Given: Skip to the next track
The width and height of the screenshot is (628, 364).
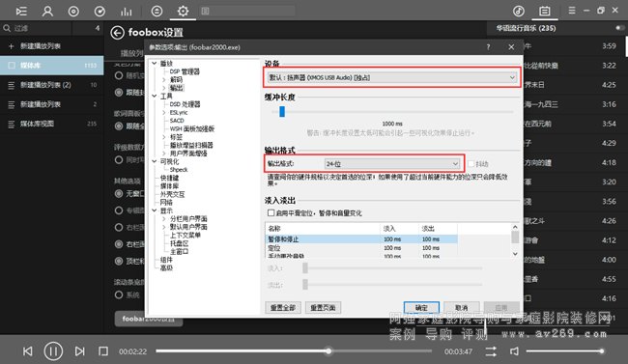Looking at the screenshot, I should tap(79, 351).
